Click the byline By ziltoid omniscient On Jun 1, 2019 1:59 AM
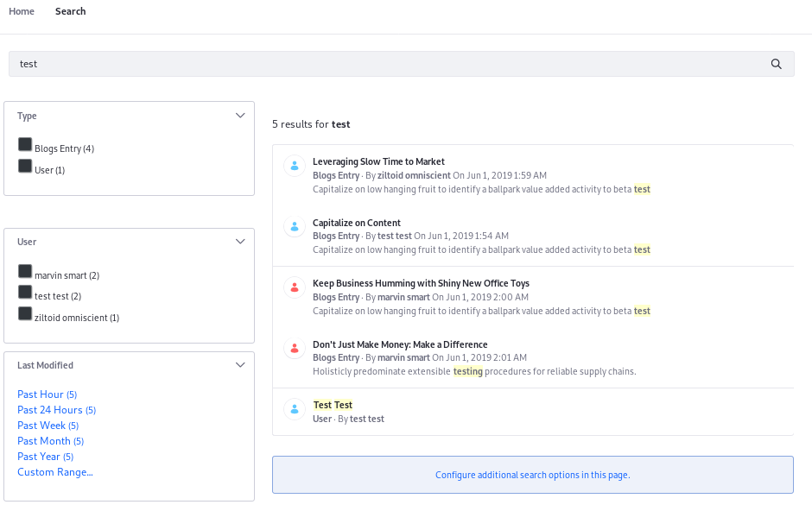Screen dimensions: 812x511 coord(456,175)
